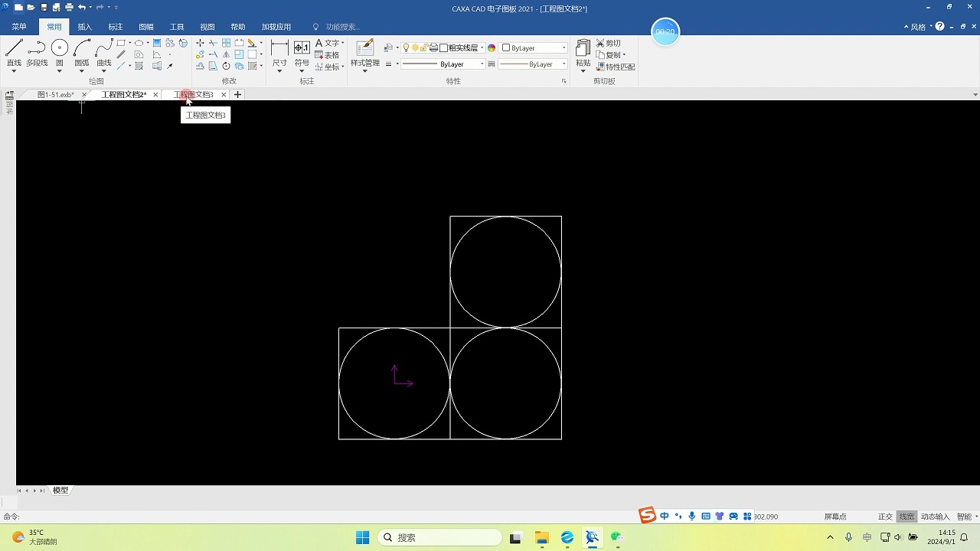The height and width of the screenshot is (551, 980).
Task: Toggle 动态输入 dynamic input in status bar
Action: 935,517
